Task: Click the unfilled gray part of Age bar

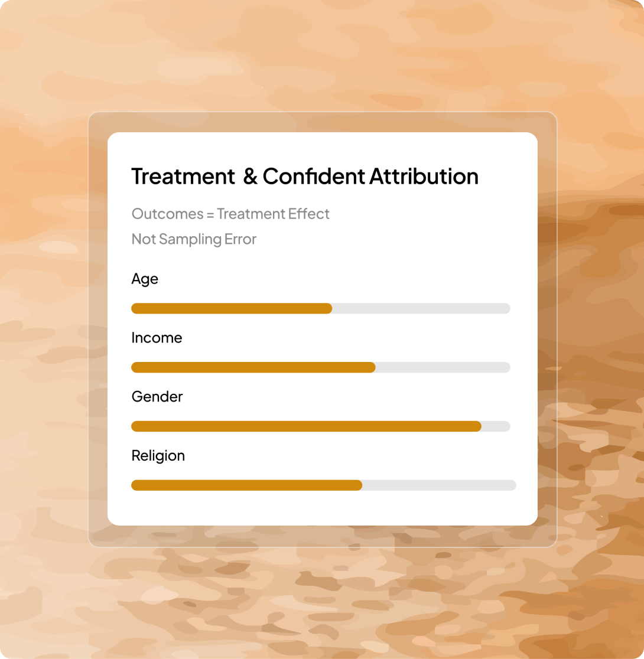Action: pyautogui.click(x=421, y=308)
